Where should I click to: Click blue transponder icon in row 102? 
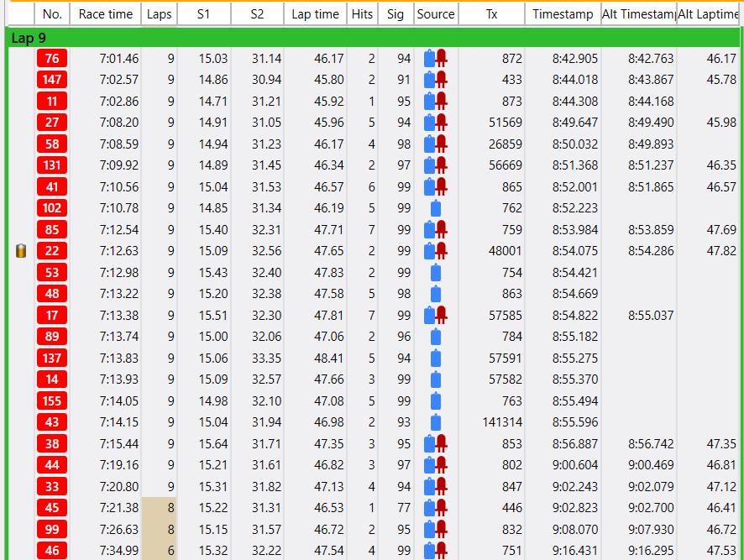pos(436,208)
